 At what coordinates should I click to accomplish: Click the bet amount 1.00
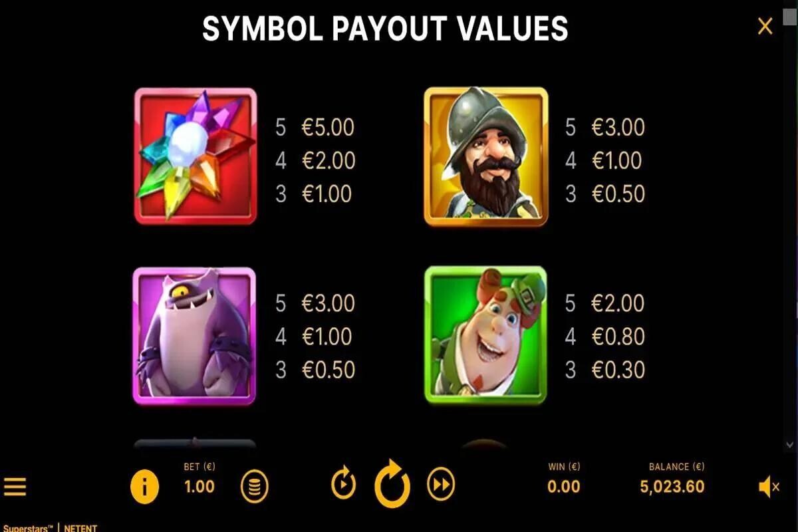199,486
